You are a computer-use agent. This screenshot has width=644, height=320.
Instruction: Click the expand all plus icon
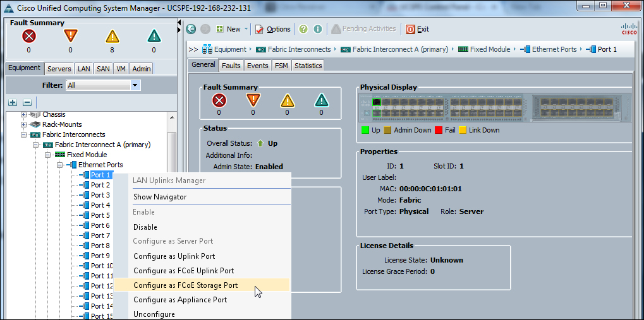pyautogui.click(x=13, y=102)
